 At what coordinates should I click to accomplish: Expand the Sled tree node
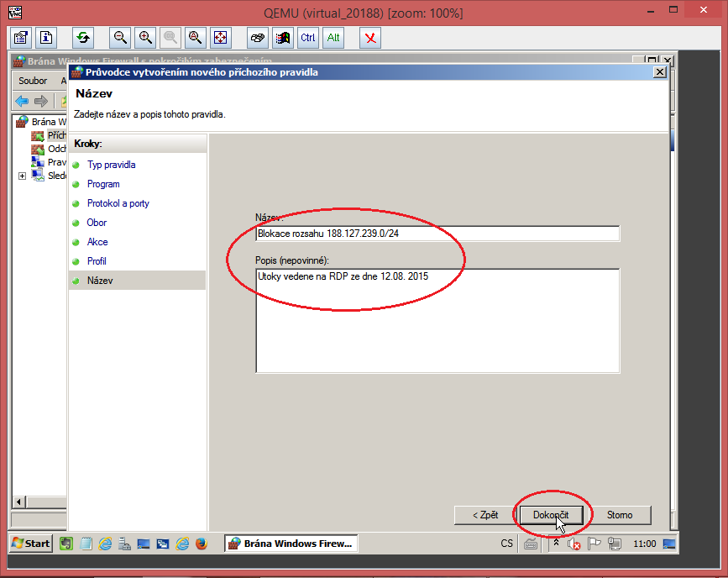[x=22, y=176]
